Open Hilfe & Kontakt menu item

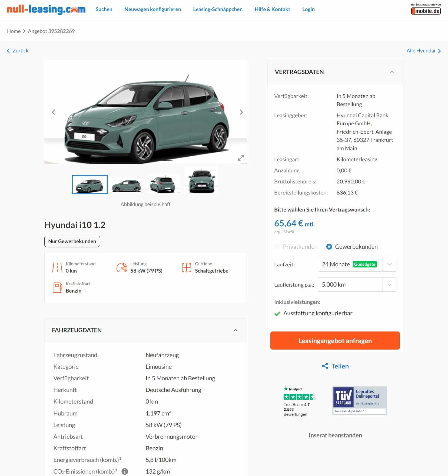(272, 9)
